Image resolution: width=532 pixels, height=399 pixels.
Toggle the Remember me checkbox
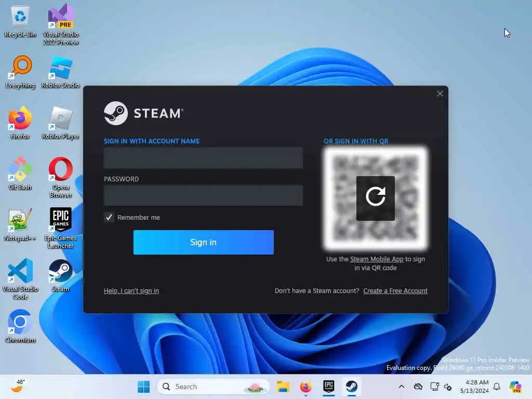pyautogui.click(x=109, y=217)
